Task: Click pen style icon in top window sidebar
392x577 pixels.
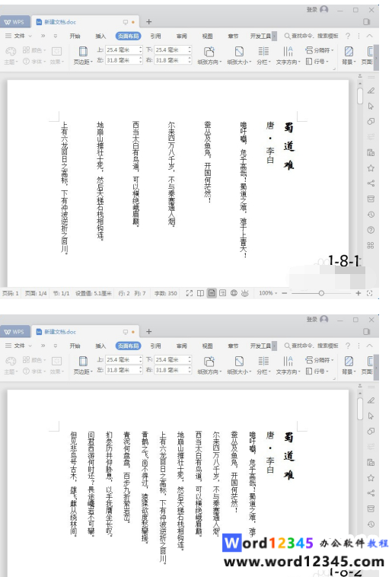Action: (371, 91)
